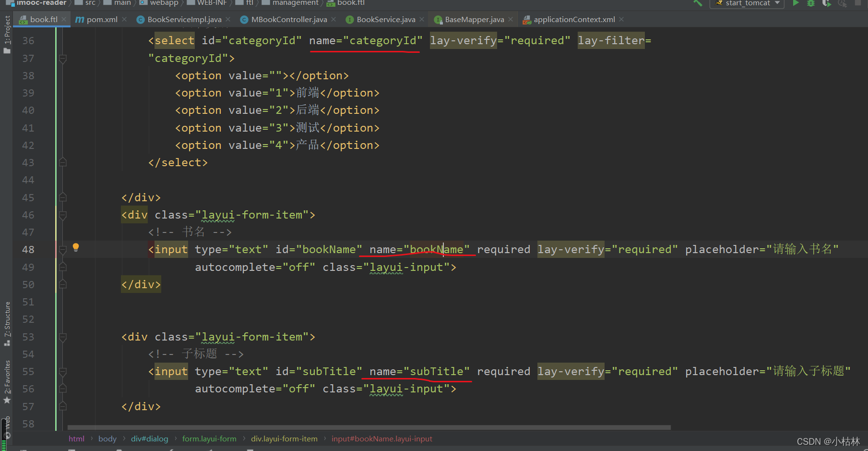Collapse the code fold at line 46
This screenshot has height=451, width=868.
(x=63, y=215)
